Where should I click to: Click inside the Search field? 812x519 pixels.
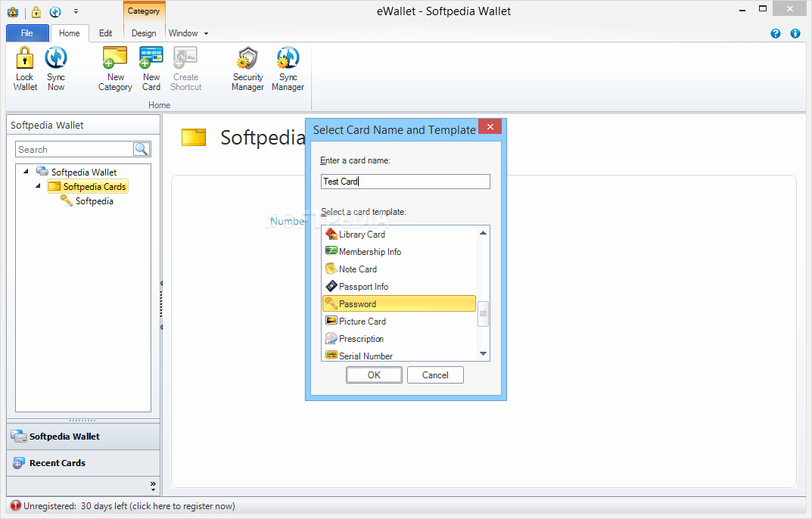[x=75, y=149]
